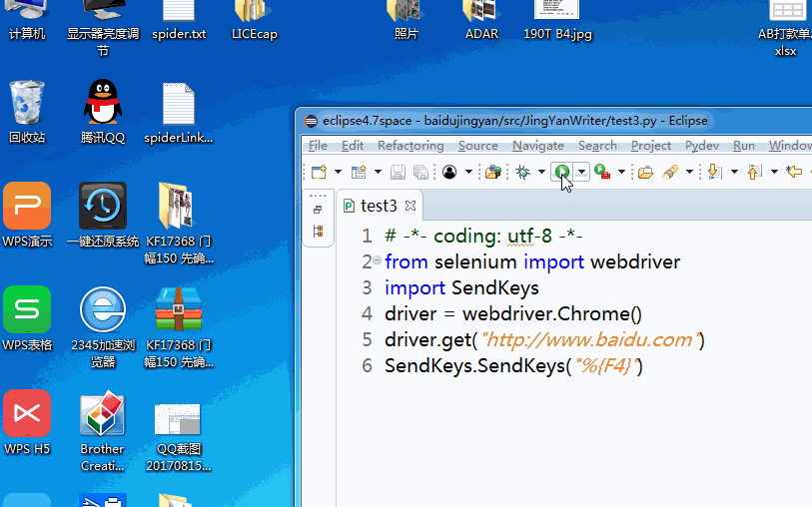This screenshot has width=812, height=507.
Task: Click the Eclipse icon in the title bar
Action: click(311, 121)
